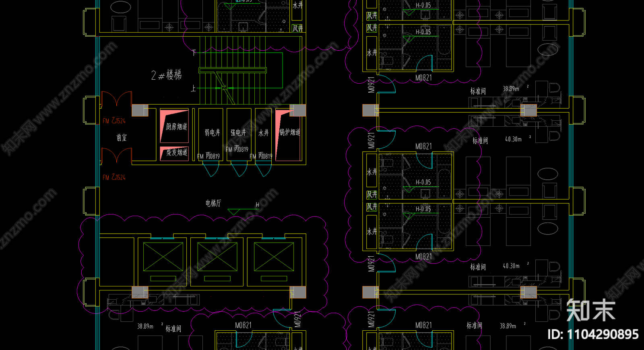This screenshot has width=644, height=350.
Task: Pick the "柴发烟道" flue label
Action: coord(177,152)
